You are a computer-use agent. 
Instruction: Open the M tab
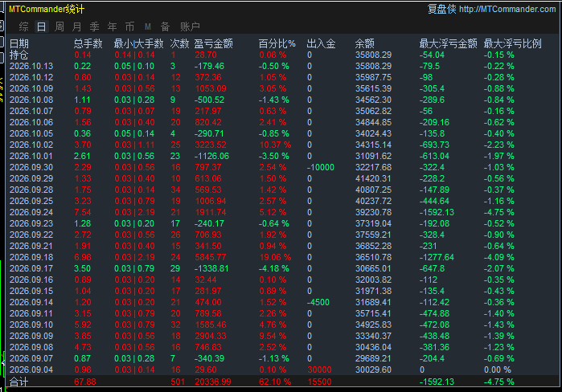(x=148, y=27)
